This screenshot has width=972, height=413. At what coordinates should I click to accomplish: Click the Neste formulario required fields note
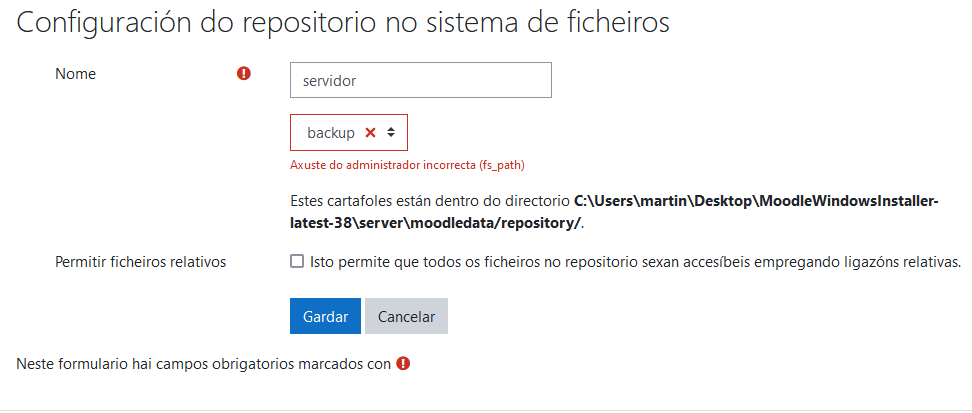click(203, 364)
